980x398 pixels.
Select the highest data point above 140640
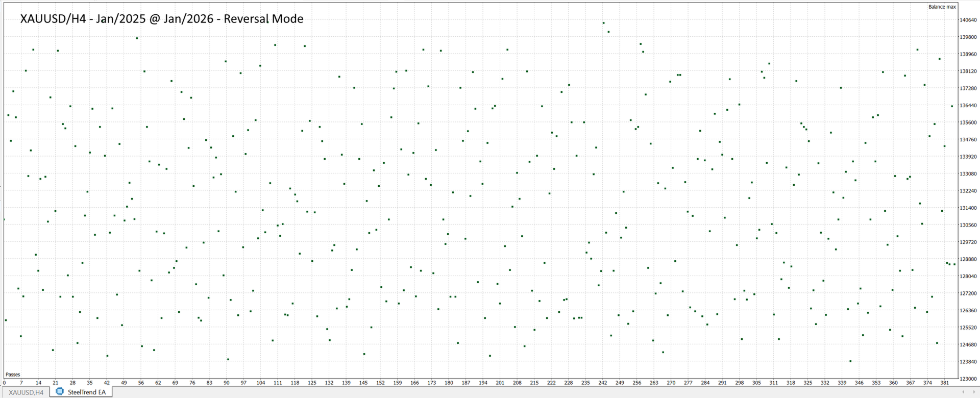click(603, 23)
